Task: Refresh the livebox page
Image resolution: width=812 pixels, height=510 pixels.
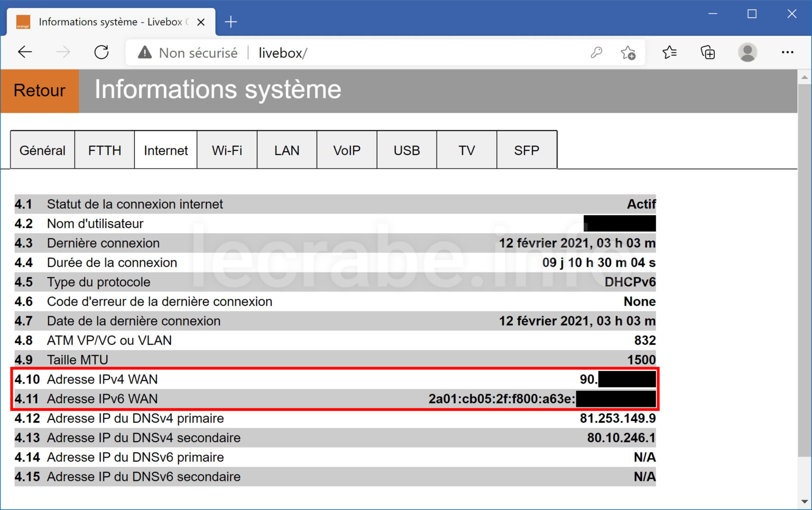Action: (x=101, y=52)
